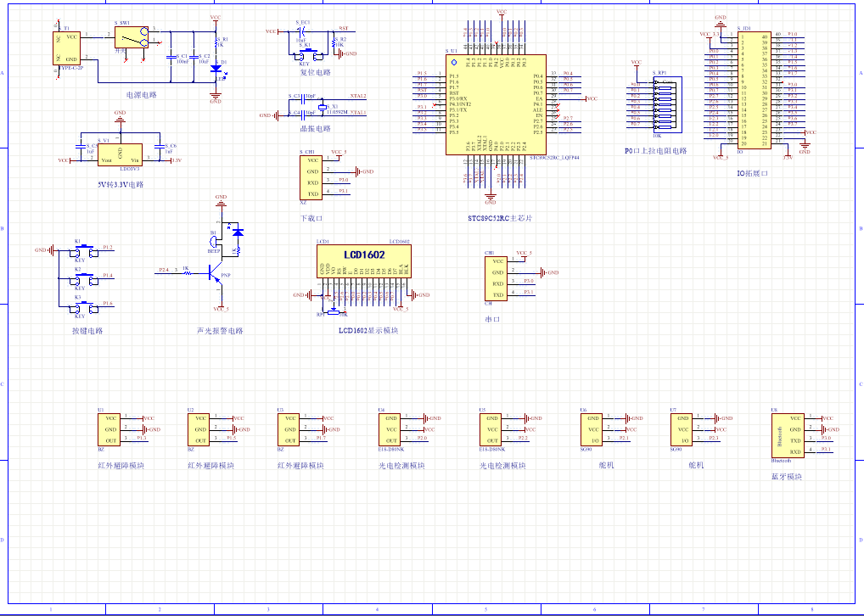Screen dimensions: 864x616
Task: Select the LDO3V3 voltage regulator component
Action: (x=119, y=154)
